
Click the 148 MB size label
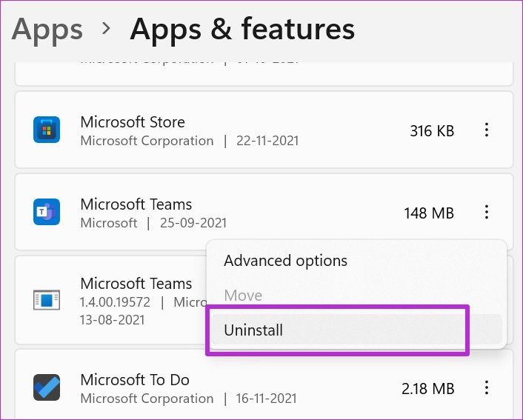click(x=428, y=213)
